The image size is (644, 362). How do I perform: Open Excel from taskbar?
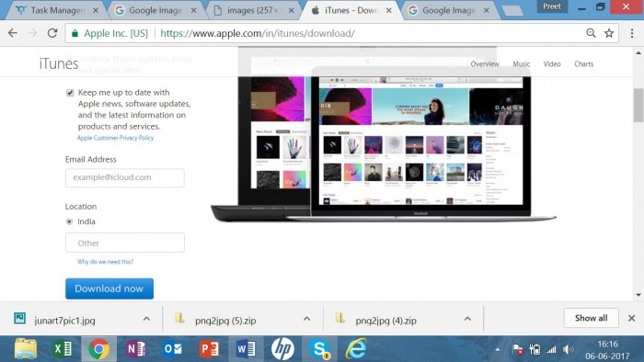(x=63, y=349)
